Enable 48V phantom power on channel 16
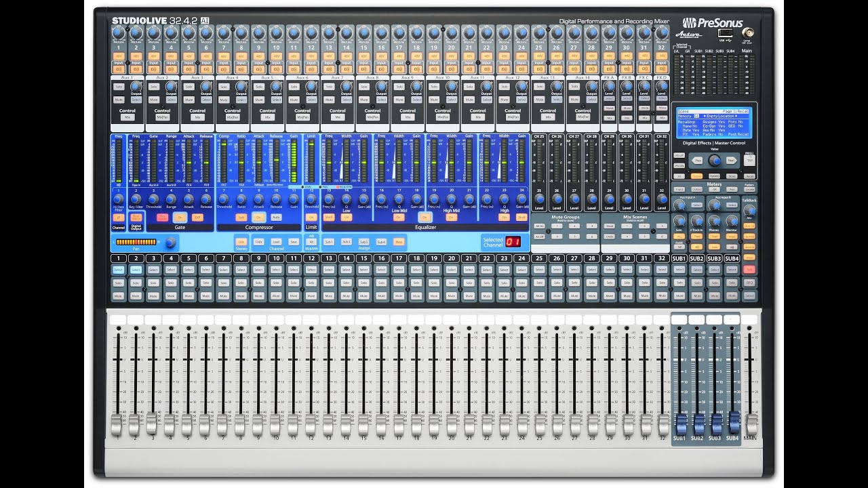Image resolution: width=868 pixels, height=488 pixels. [x=382, y=56]
